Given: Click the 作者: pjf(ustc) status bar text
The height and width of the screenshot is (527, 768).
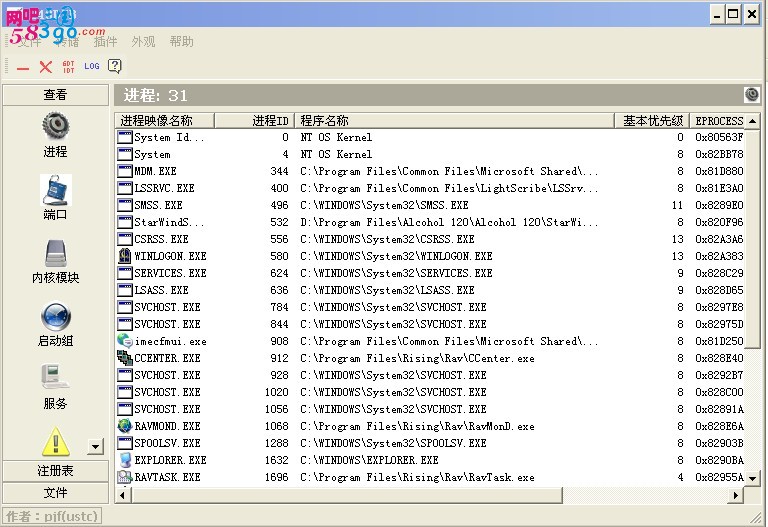Looking at the screenshot, I should point(52,516).
